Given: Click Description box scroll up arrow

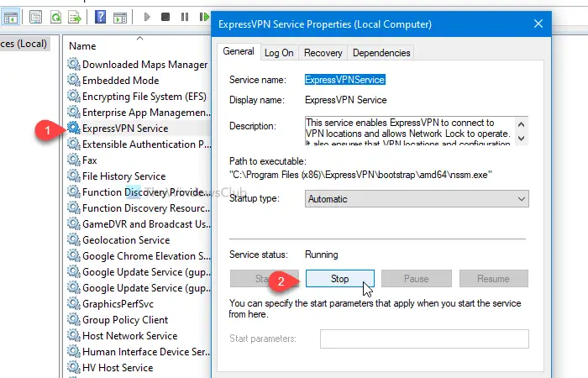Looking at the screenshot, I should pyautogui.click(x=522, y=124).
